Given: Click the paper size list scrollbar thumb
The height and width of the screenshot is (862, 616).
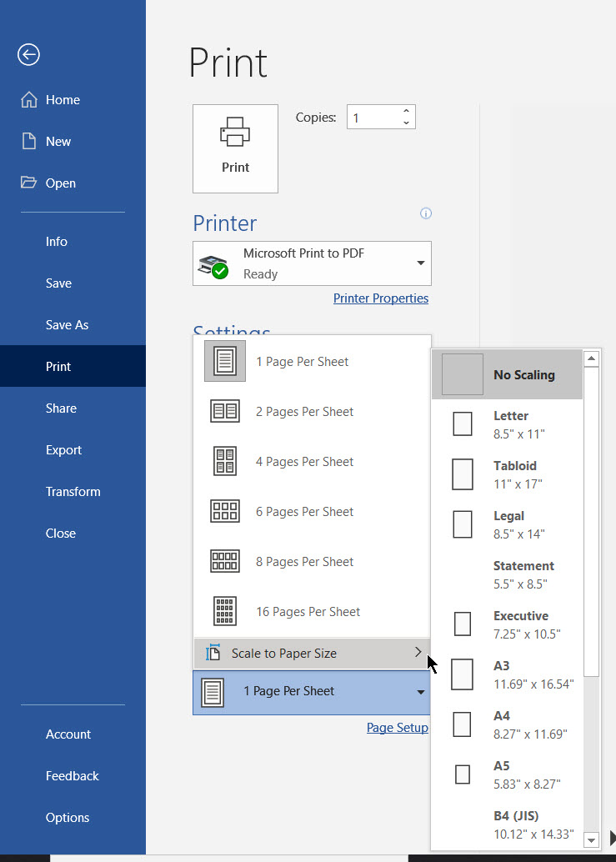Looking at the screenshot, I should pyautogui.click(x=591, y=522).
